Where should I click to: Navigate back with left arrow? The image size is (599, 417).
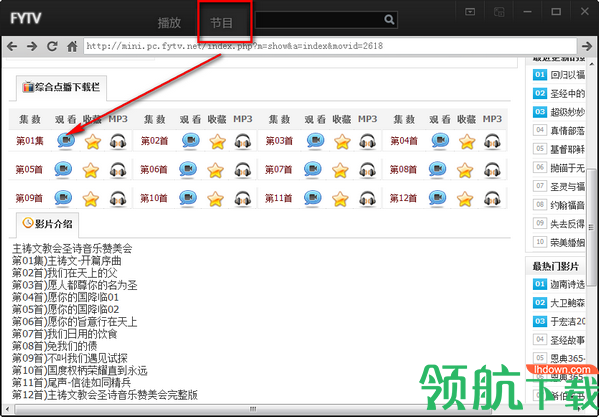pyautogui.click(x=12, y=47)
